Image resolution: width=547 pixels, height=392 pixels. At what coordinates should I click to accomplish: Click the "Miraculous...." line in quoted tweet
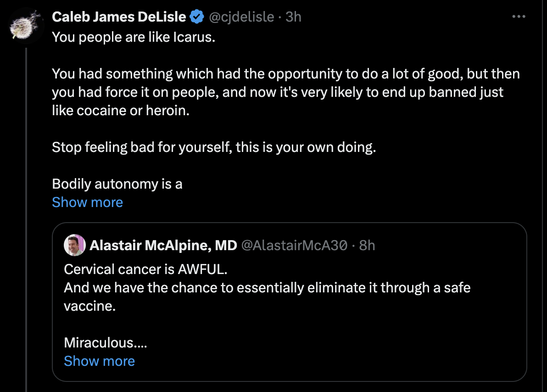(x=105, y=343)
